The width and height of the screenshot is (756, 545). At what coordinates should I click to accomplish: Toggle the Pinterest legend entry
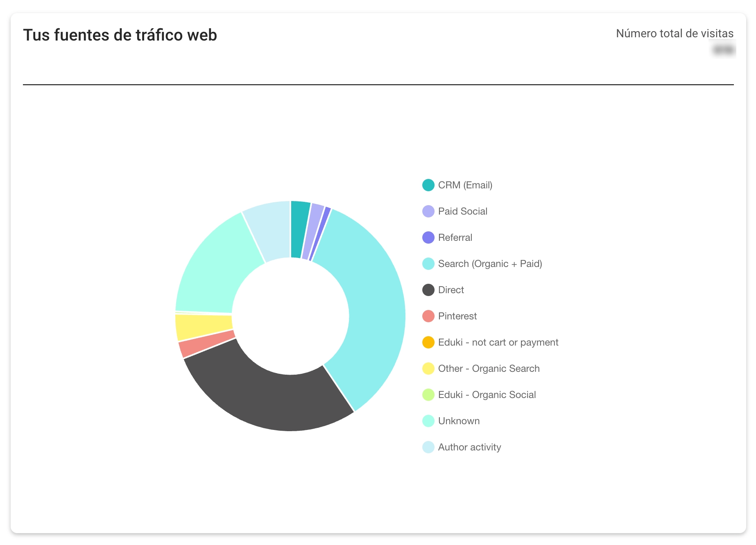point(457,316)
